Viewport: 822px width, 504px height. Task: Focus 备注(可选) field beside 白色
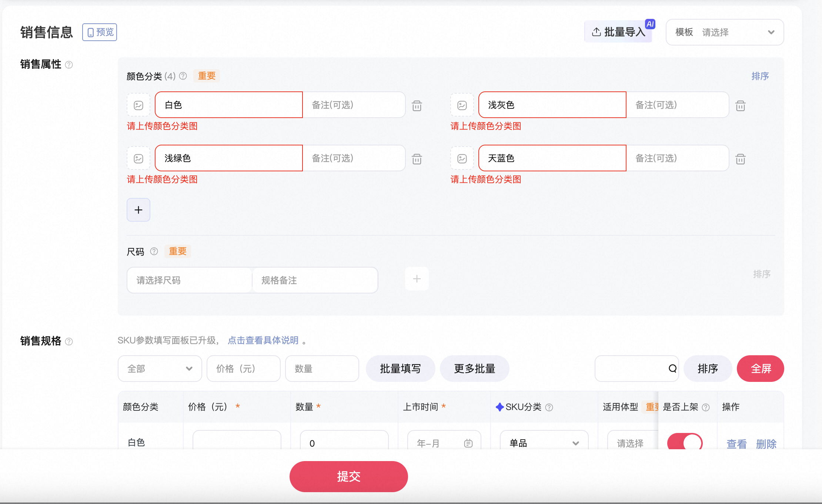point(354,105)
